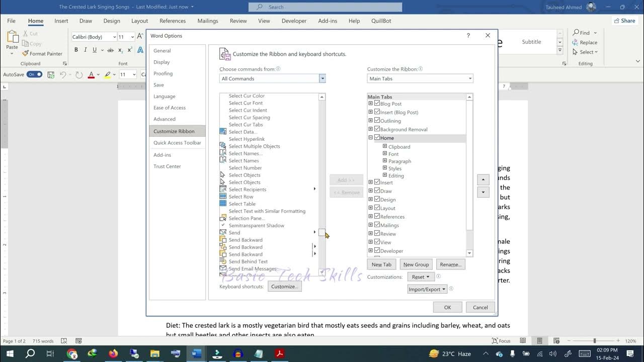This screenshot has width=644, height=362.
Task: Click the Save icon next to AutoSave
Action: click(51, 74)
